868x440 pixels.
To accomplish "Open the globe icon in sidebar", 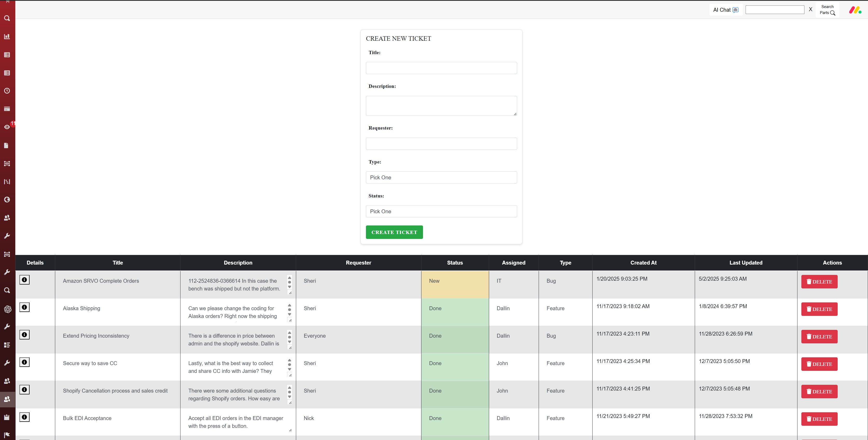I will [x=7, y=200].
